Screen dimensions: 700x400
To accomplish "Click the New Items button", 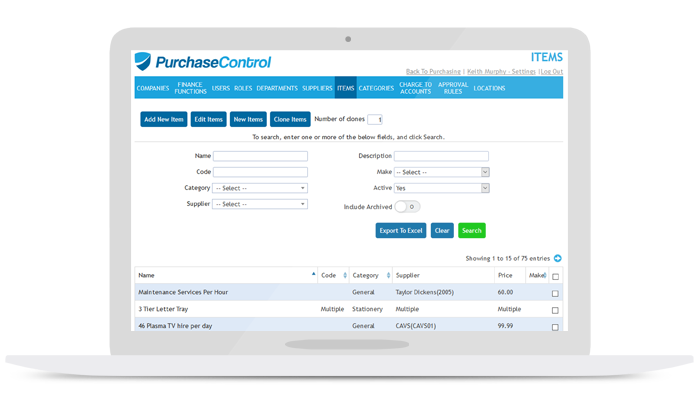I will (248, 119).
